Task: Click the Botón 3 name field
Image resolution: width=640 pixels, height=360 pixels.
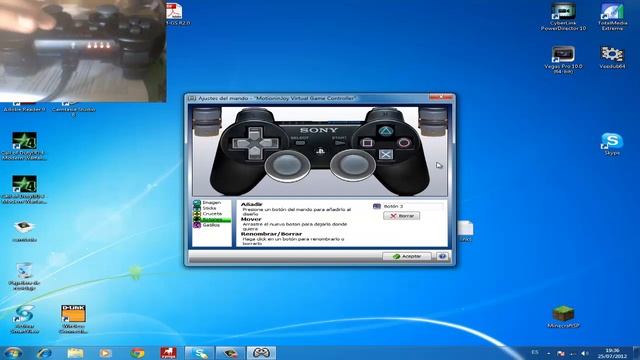Action: (x=412, y=206)
